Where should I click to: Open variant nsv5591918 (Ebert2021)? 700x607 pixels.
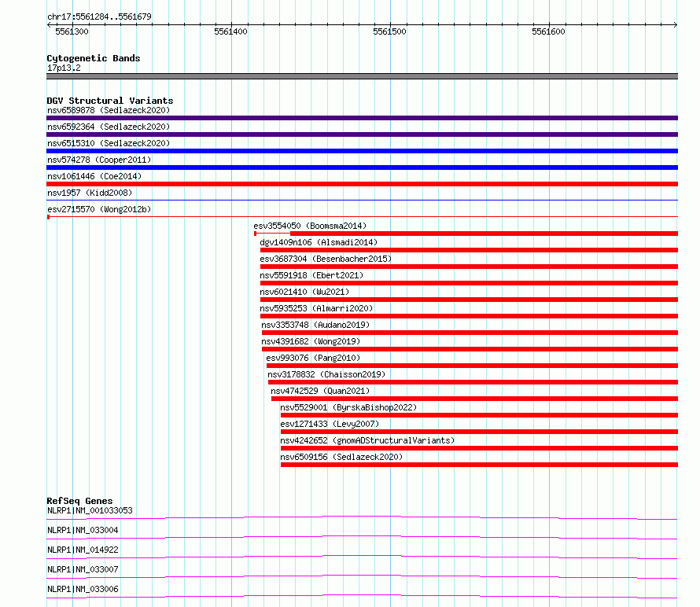point(311,275)
